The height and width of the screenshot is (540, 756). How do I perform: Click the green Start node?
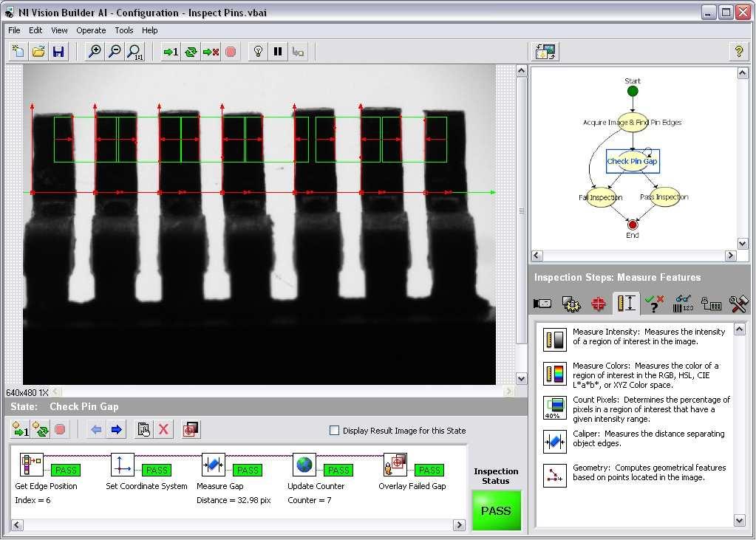point(633,91)
